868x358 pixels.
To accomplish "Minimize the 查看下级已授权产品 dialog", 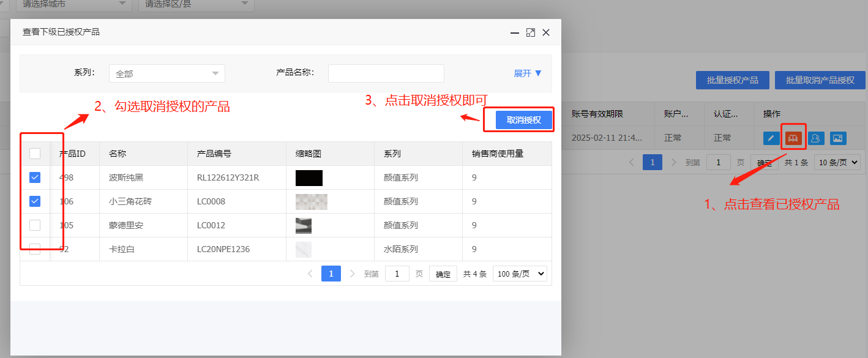I will tap(515, 32).
